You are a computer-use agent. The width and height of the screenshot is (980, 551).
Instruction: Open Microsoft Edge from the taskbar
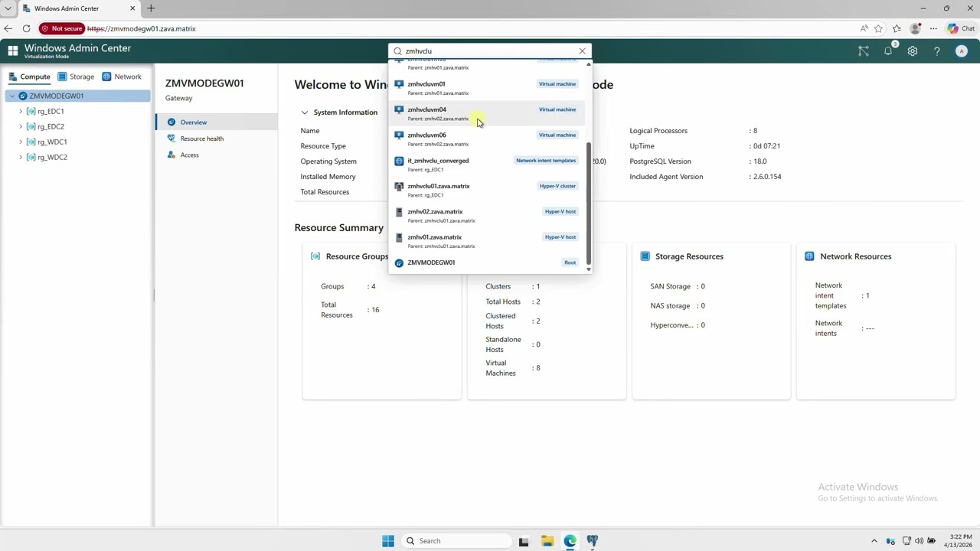tap(570, 541)
